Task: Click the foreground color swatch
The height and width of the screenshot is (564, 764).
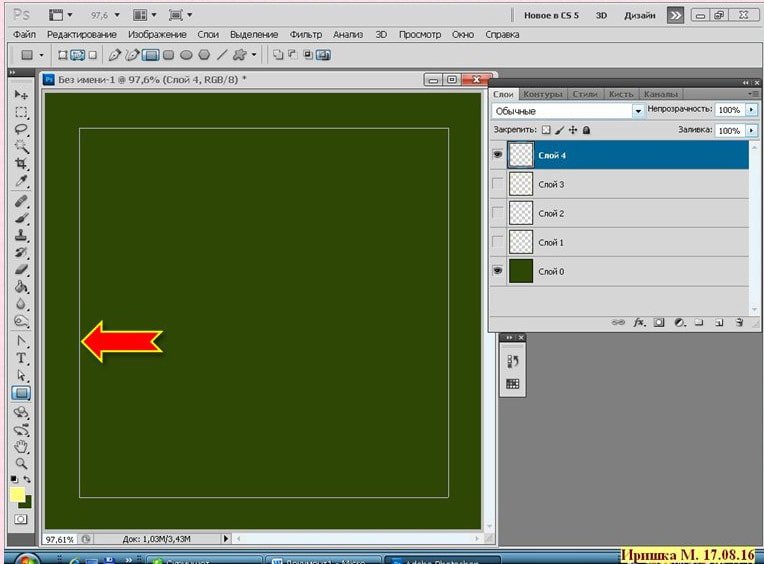Action: (x=18, y=495)
